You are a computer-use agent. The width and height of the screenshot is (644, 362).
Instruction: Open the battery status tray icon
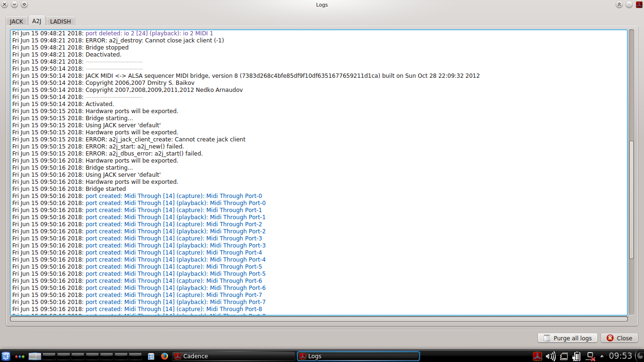pyautogui.click(x=577, y=356)
